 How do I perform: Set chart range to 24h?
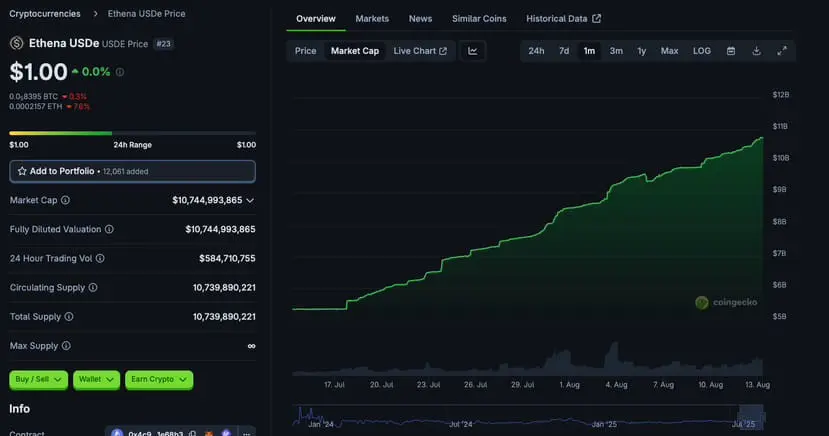(536, 51)
